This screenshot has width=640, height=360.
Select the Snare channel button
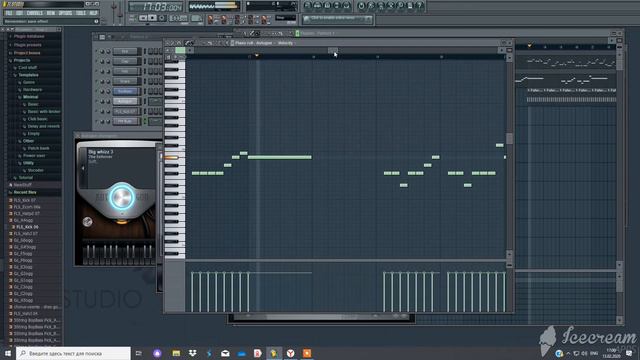coord(125,81)
